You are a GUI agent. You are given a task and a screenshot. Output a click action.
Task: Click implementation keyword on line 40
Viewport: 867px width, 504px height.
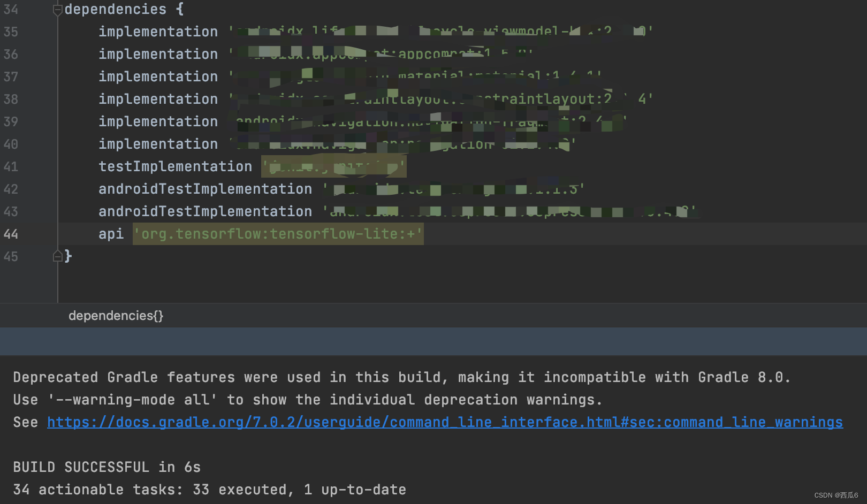158,144
